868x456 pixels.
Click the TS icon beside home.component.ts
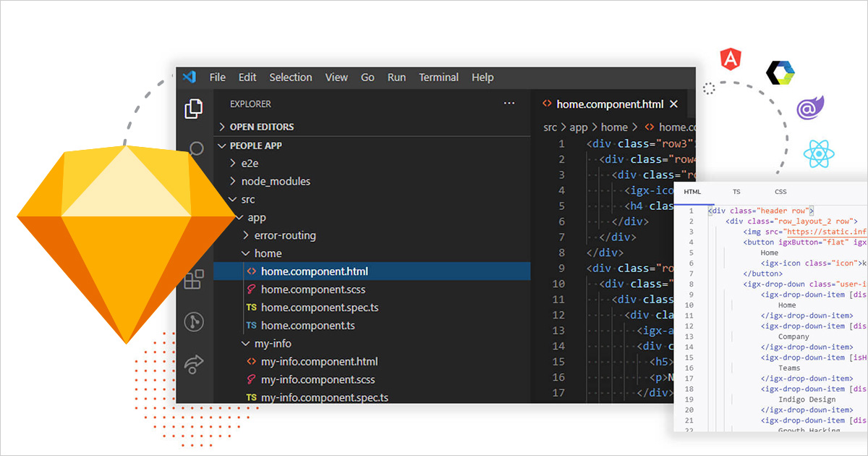click(252, 326)
